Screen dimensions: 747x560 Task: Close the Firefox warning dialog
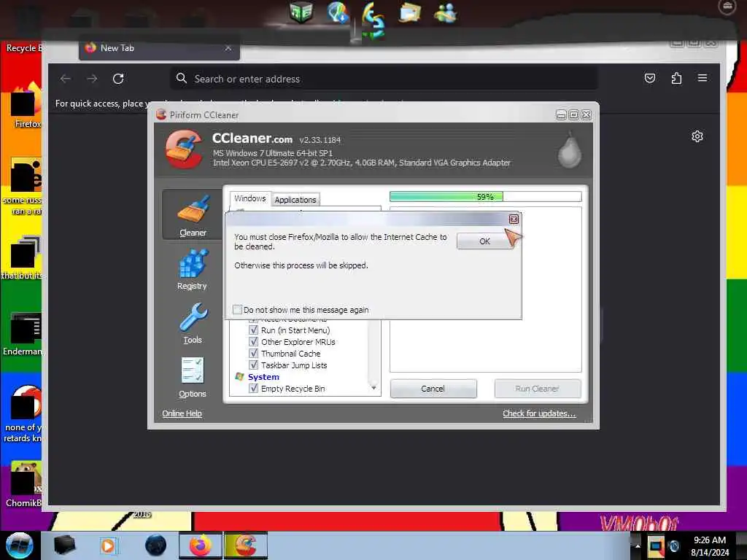pyautogui.click(x=514, y=219)
